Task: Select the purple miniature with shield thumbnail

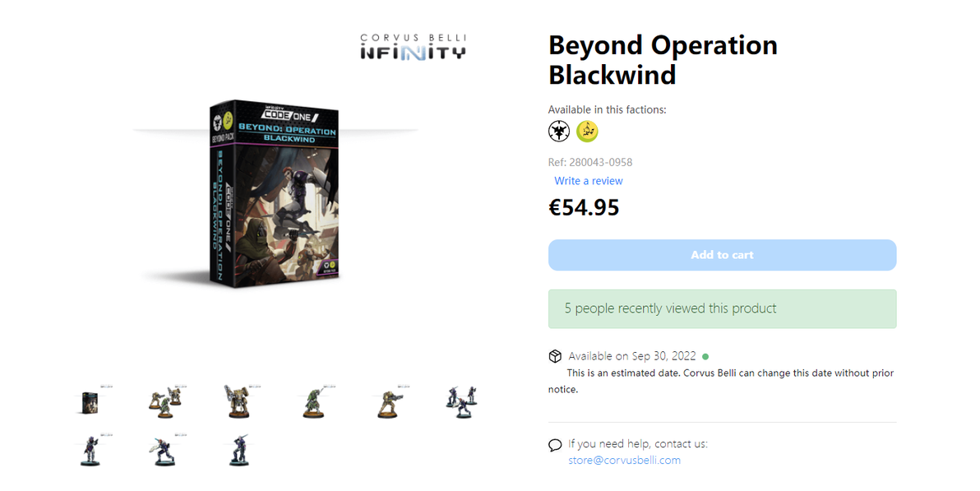Action: click(x=164, y=450)
